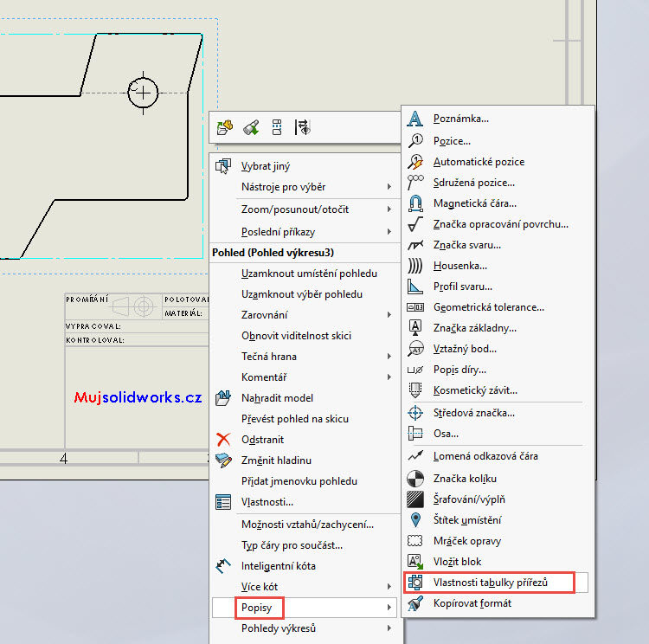
Task: Click the fourth context toolbar icon
Action: pos(303,127)
